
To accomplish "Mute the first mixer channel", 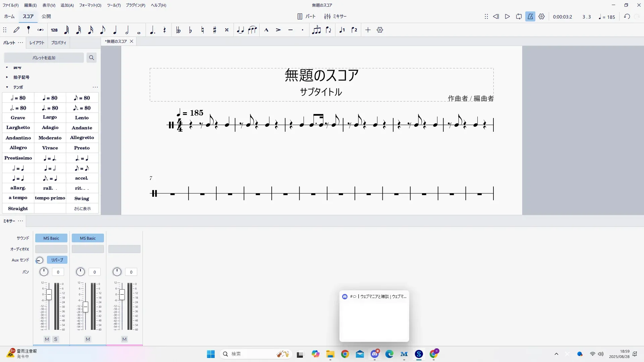I will tap(47, 339).
